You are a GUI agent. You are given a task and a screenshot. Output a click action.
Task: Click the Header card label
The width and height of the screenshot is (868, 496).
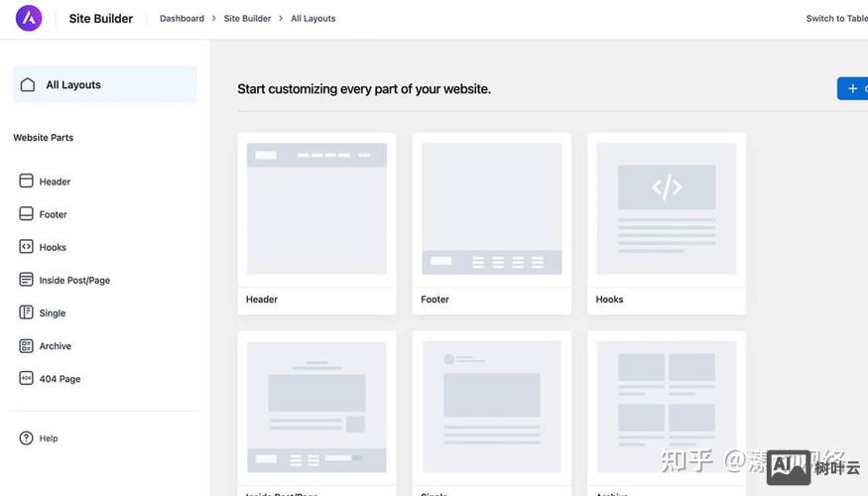pyautogui.click(x=262, y=300)
